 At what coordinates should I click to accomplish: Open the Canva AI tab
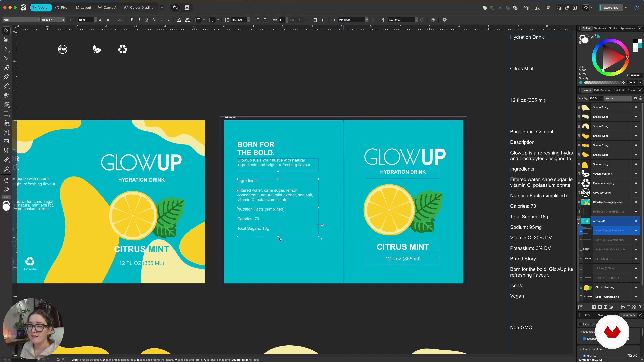tap(108, 8)
